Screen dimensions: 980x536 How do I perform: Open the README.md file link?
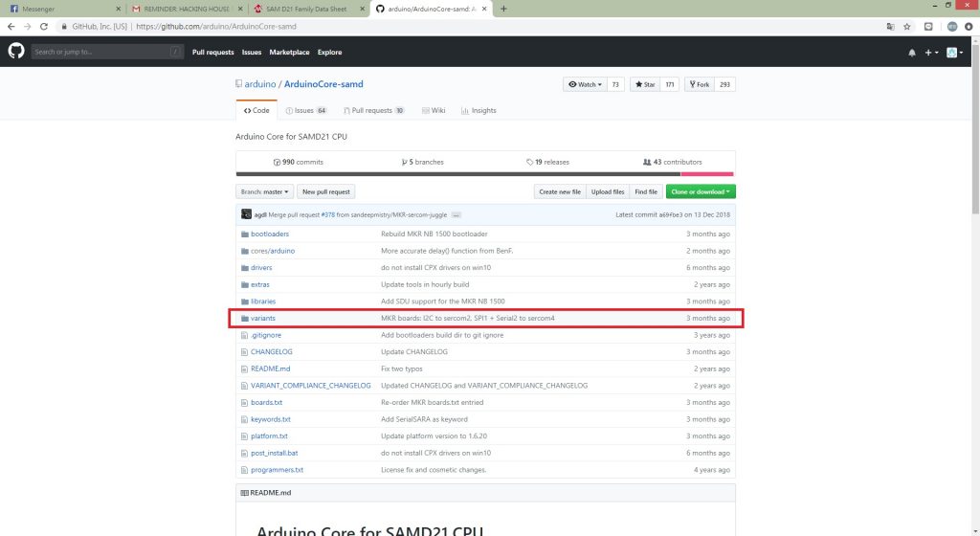(271, 368)
